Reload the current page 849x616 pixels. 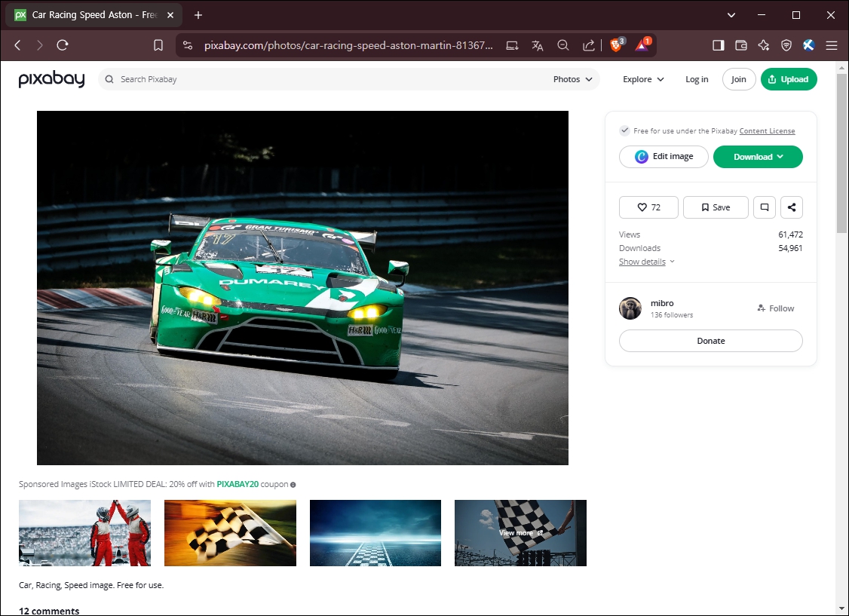tap(63, 45)
